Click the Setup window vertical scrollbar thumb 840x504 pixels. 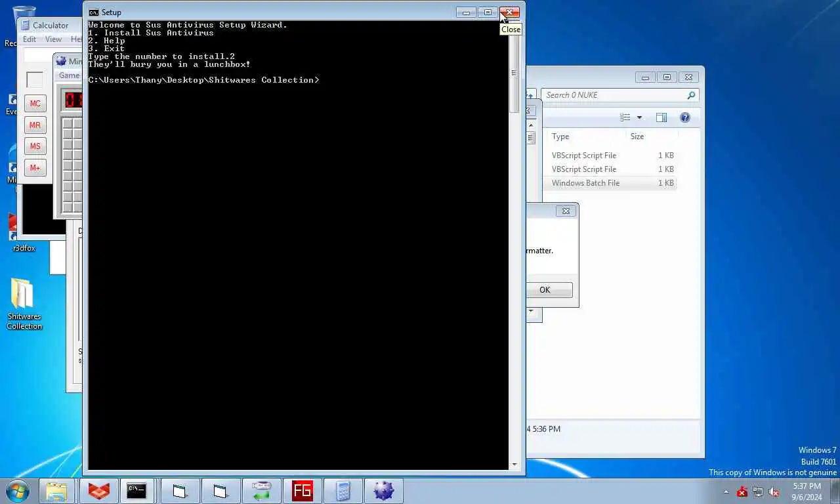coord(514,72)
